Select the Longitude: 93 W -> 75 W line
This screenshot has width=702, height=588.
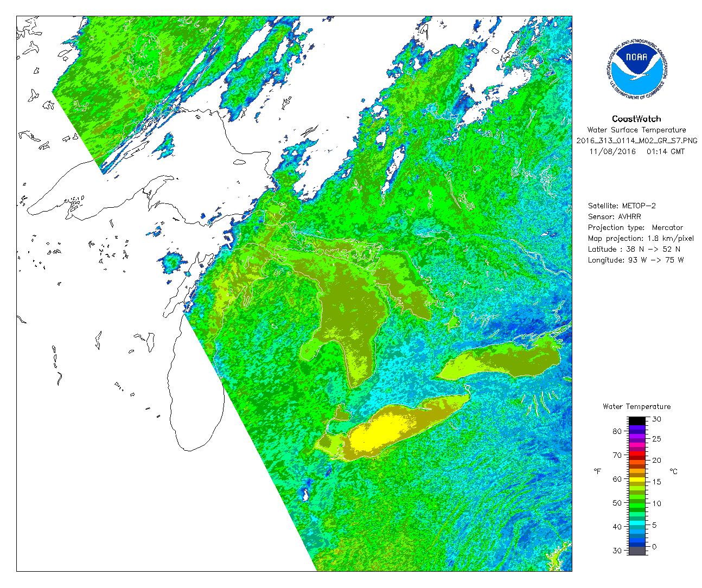tap(636, 260)
